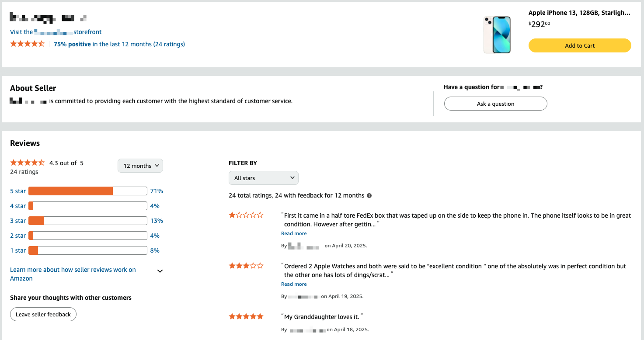The width and height of the screenshot is (644, 340).
Task: Open the iPhone 13 product thumbnail
Action: [497, 35]
